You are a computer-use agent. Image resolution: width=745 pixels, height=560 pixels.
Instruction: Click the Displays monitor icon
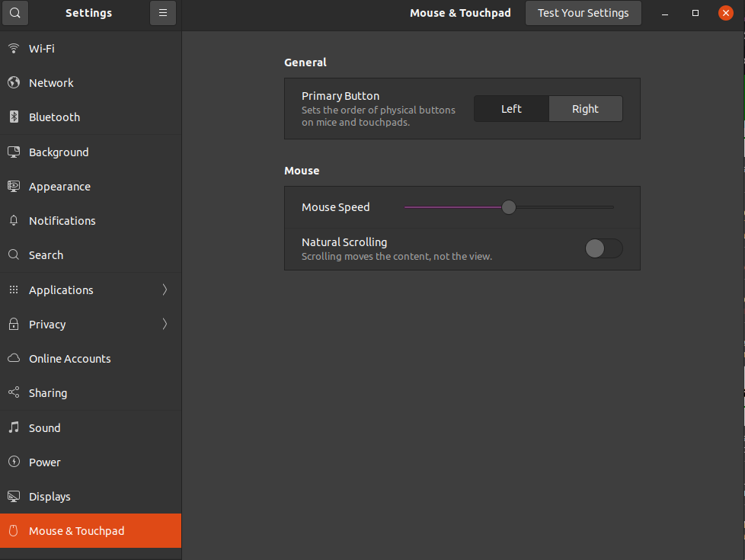pyautogui.click(x=14, y=496)
